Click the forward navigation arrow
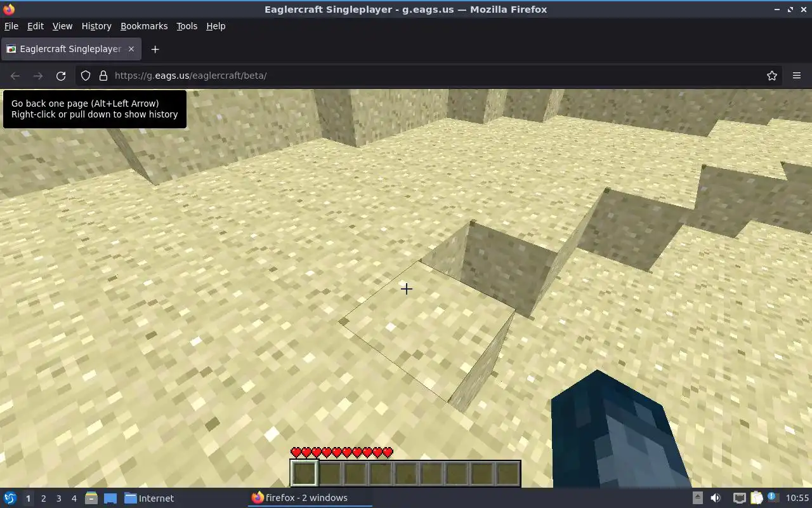This screenshot has width=812, height=508. pyautogui.click(x=38, y=76)
